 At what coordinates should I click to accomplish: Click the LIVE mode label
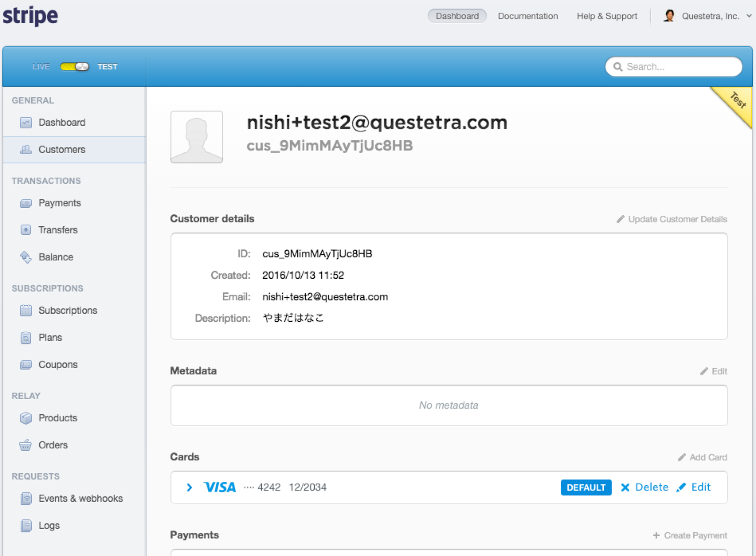[41, 67]
